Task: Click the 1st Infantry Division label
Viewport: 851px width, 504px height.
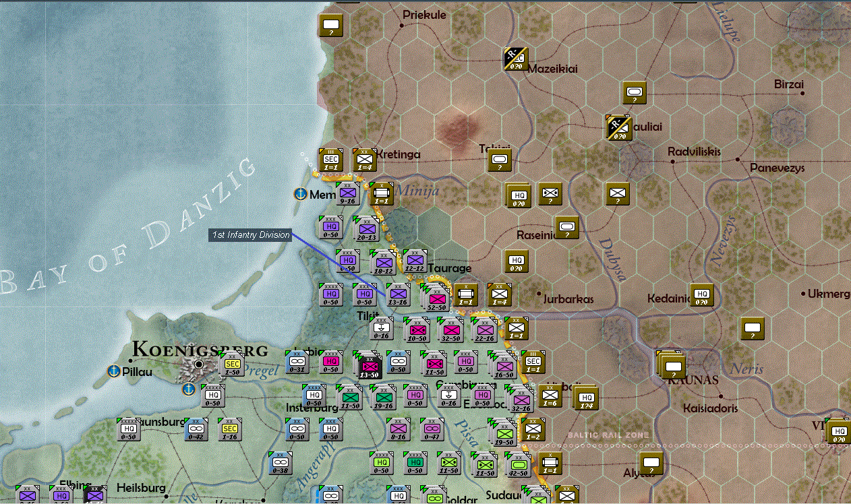Action: point(251,235)
